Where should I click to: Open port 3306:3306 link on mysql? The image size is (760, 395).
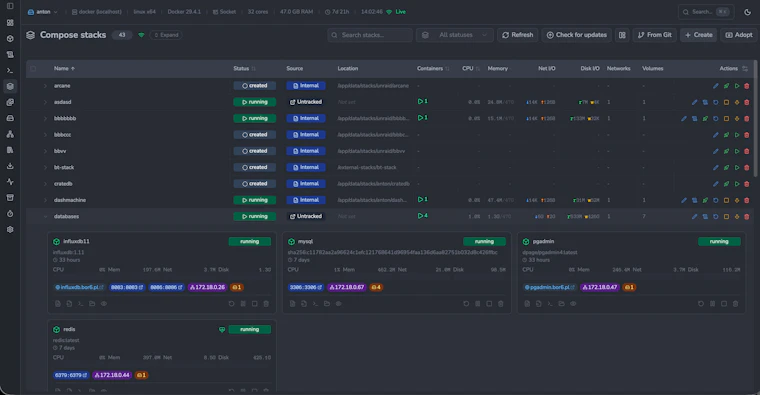tap(305, 287)
